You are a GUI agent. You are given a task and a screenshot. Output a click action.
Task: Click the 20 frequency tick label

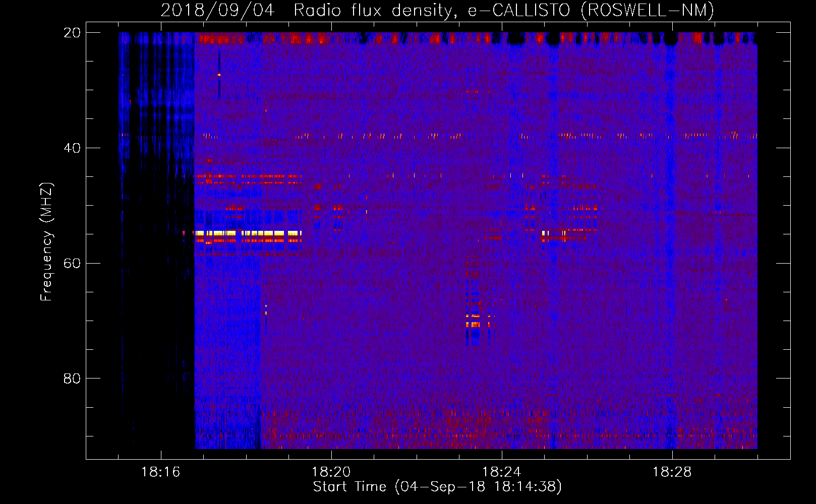[72, 33]
